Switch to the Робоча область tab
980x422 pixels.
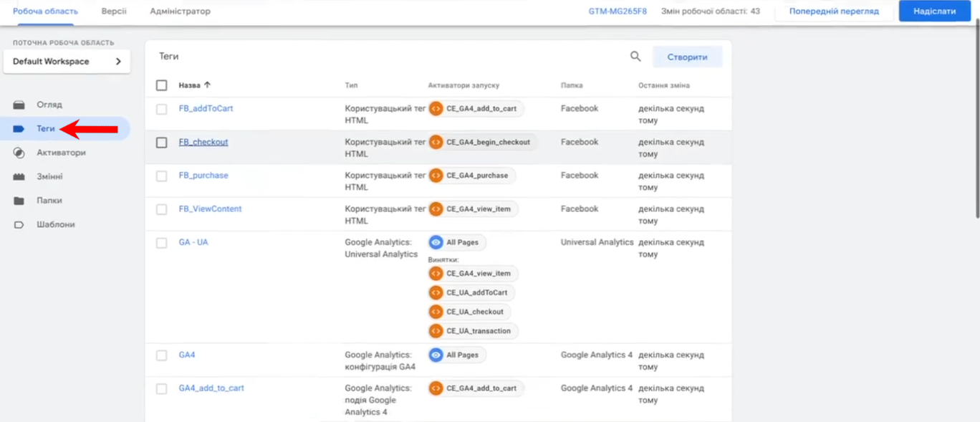click(45, 11)
